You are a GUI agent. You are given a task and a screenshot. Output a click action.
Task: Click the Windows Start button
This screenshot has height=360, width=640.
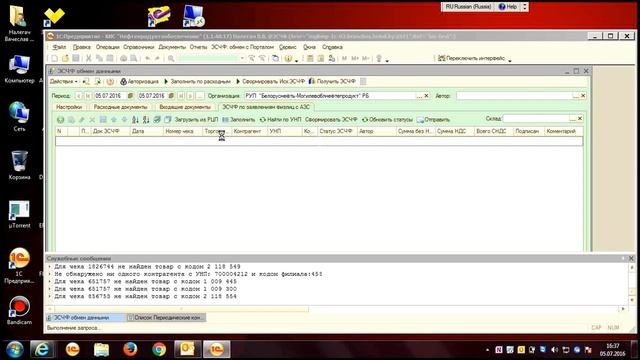(15, 350)
